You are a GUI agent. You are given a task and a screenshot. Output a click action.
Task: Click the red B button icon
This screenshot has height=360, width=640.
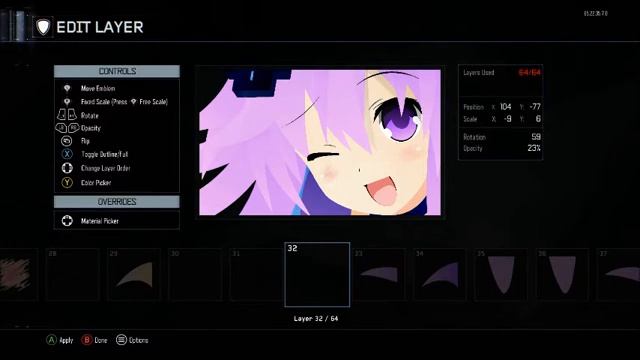(x=87, y=340)
